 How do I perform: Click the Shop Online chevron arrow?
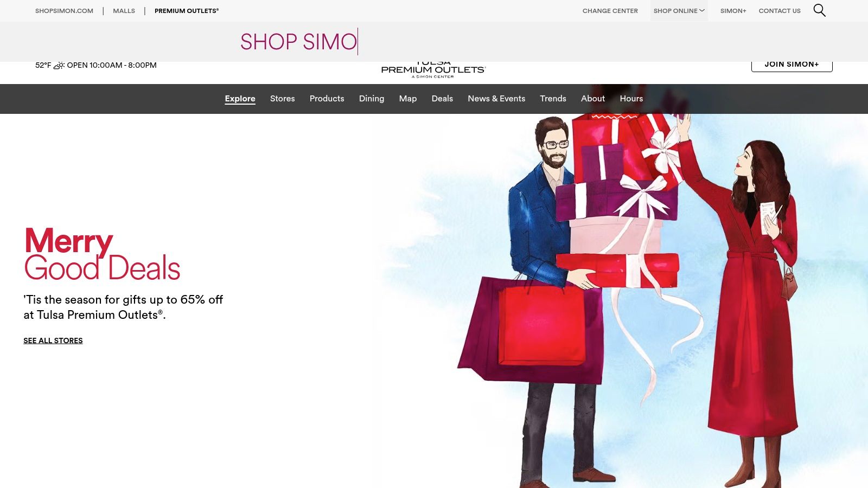click(702, 10)
